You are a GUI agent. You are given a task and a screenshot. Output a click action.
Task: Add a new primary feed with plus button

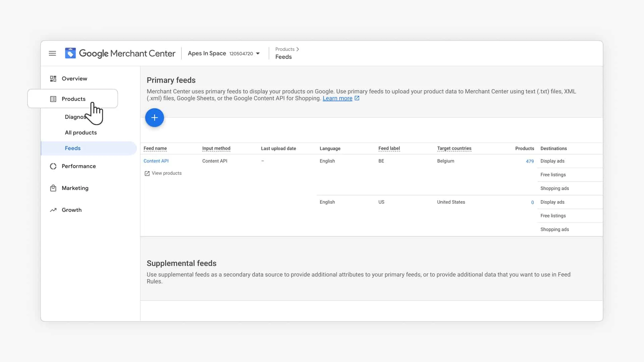154,118
